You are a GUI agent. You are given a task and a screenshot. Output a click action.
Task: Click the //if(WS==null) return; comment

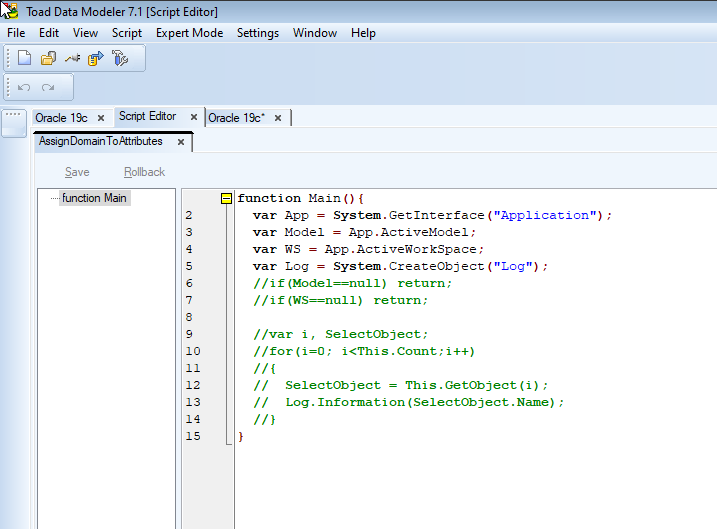(x=341, y=300)
